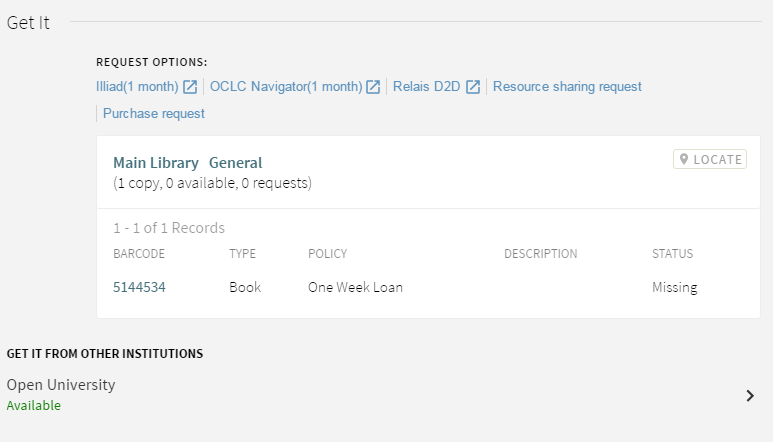
Task: Follow the Relais D2D link
Action: [x=426, y=87]
